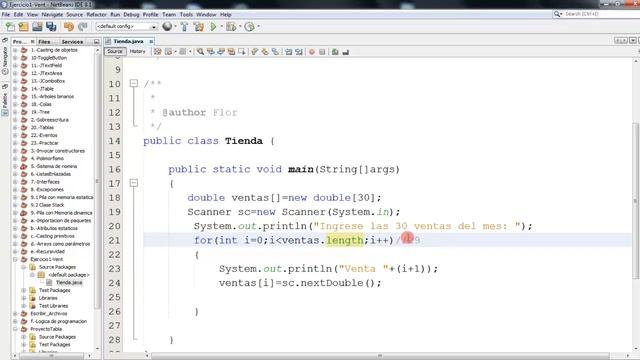Screen dimensions: 640x360
Task: Click the Profile Project icon
Action: pos(249,27)
